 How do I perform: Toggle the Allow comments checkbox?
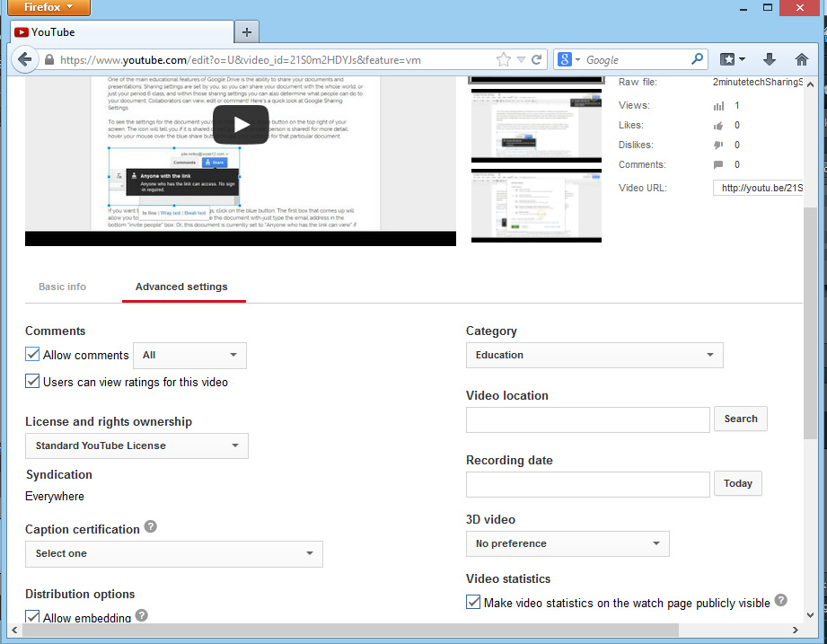(x=32, y=354)
